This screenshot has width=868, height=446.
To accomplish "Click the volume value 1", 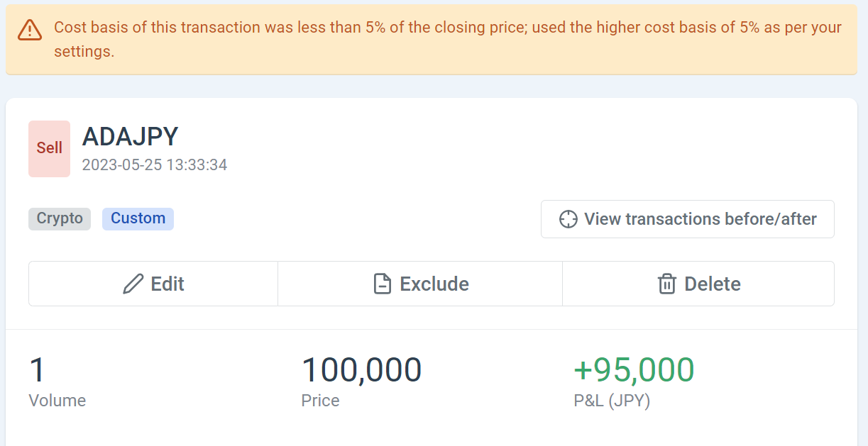I will (37, 370).
